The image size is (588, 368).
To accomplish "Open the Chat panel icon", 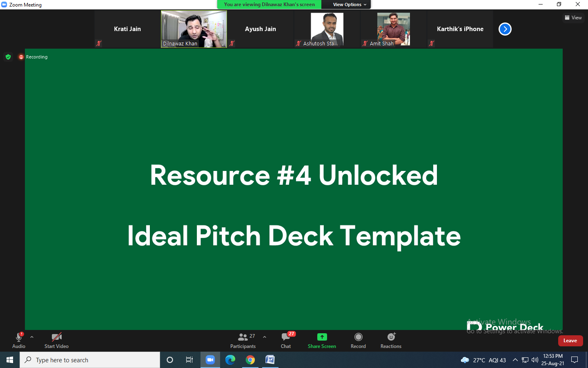I will pyautogui.click(x=286, y=337).
